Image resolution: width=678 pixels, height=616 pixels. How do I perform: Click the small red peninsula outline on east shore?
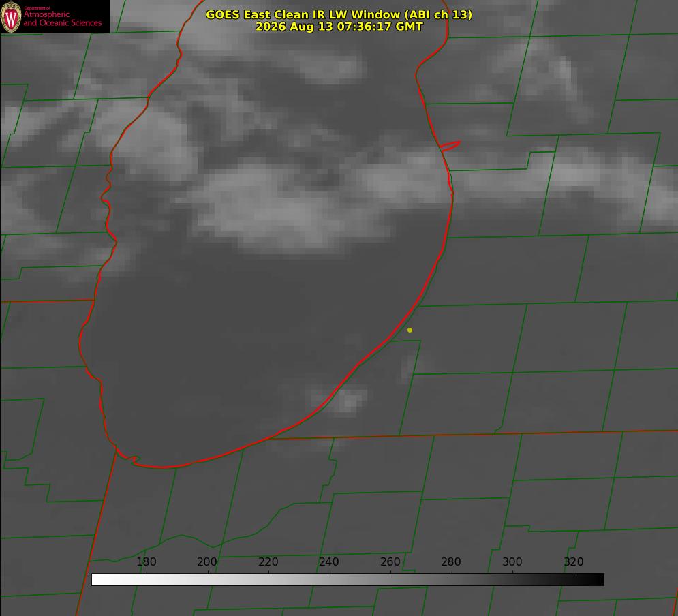click(450, 146)
